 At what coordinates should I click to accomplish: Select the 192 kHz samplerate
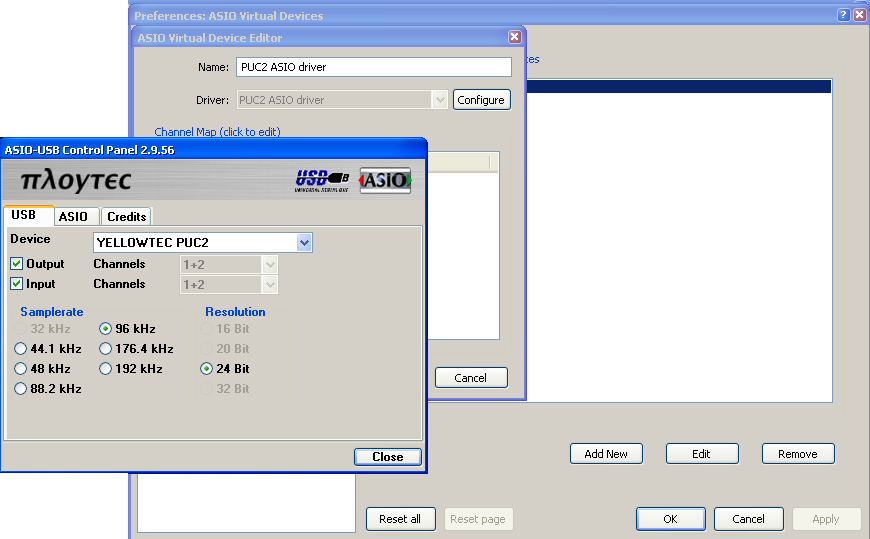tap(105, 369)
